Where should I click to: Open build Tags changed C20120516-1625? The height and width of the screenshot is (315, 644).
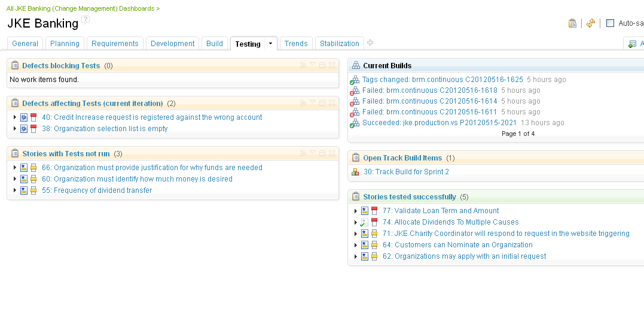tap(442, 80)
